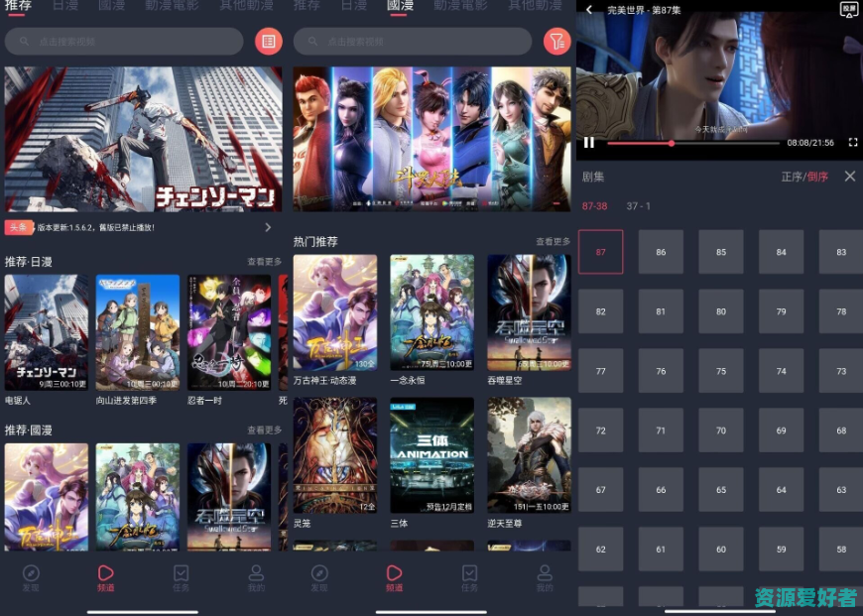Select the 87-38 episode range tab

click(595, 206)
